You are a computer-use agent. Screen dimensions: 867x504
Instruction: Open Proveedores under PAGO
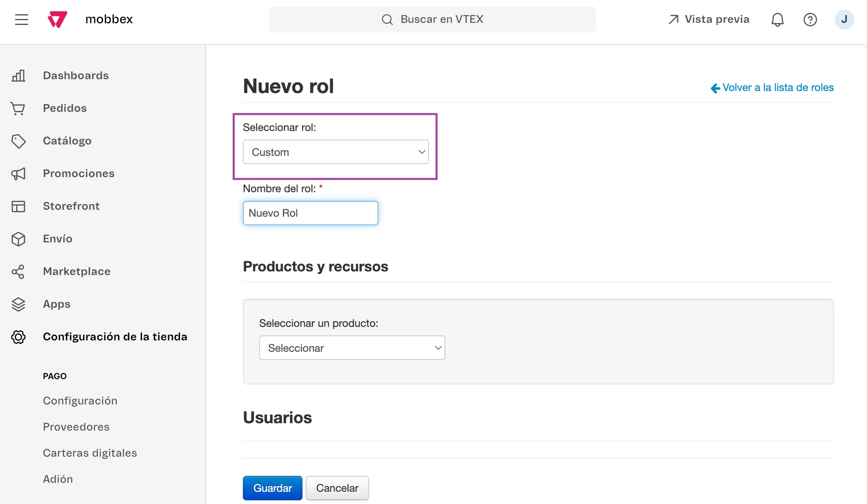pyautogui.click(x=76, y=427)
